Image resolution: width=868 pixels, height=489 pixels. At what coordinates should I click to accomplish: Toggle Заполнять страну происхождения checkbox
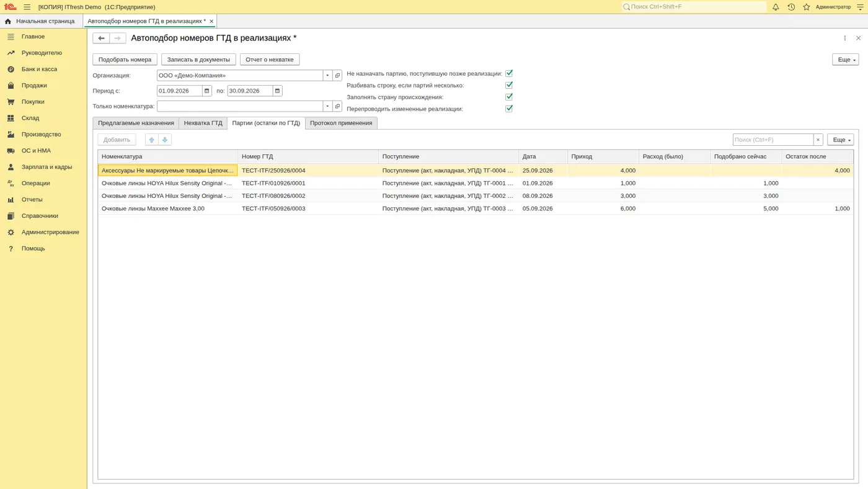pos(509,97)
